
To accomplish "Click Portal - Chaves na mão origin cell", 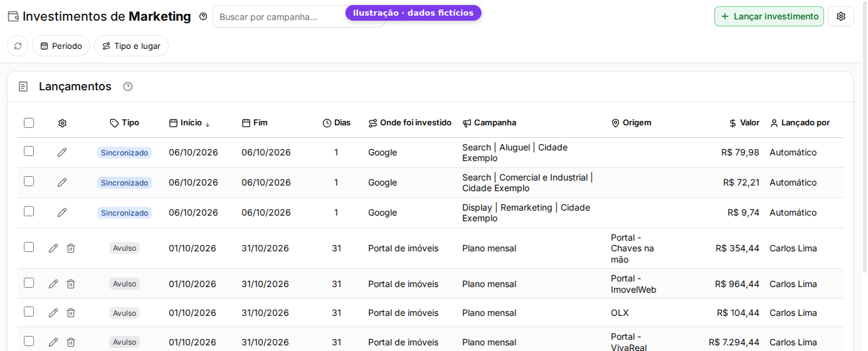I will [x=632, y=248].
